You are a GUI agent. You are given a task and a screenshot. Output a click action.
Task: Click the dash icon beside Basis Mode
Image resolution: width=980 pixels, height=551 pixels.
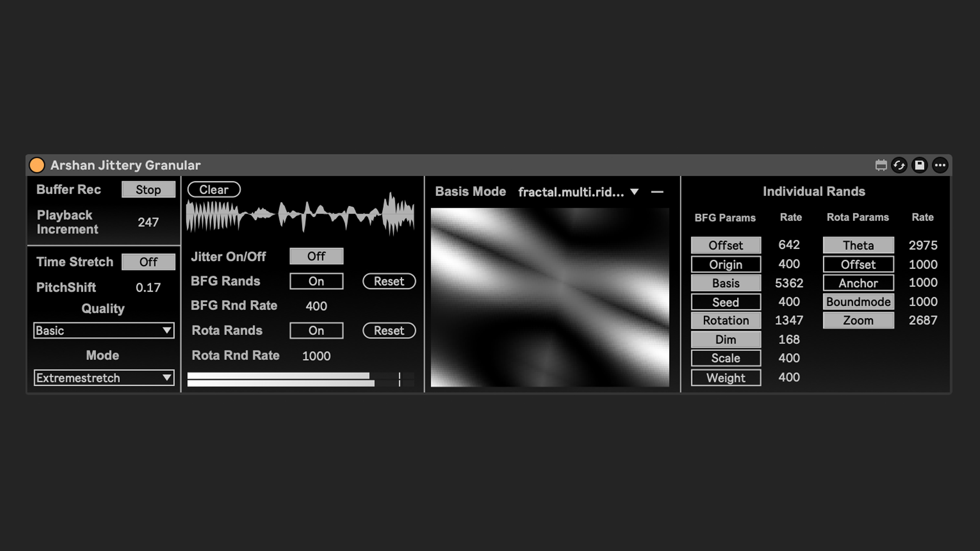657,192
